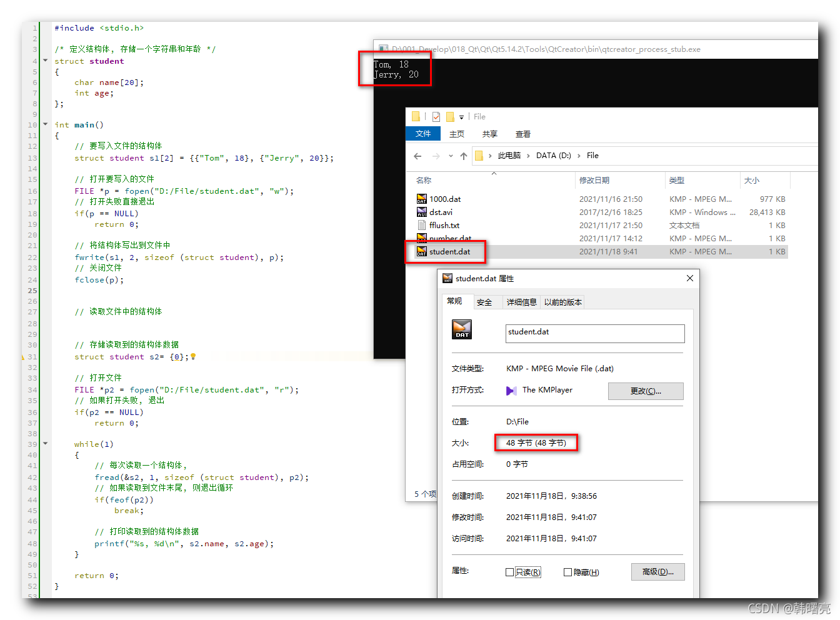Click the dst.avi file icon
The image size is (840, 620).
coord(422,212)
